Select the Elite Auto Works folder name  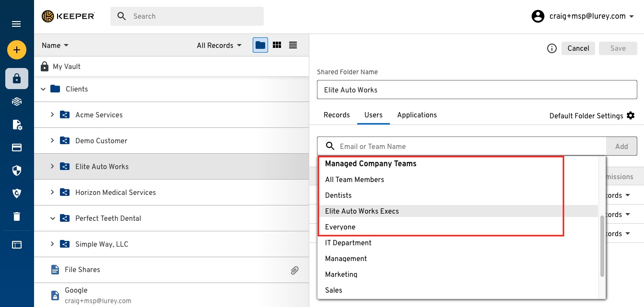[102, 167]
